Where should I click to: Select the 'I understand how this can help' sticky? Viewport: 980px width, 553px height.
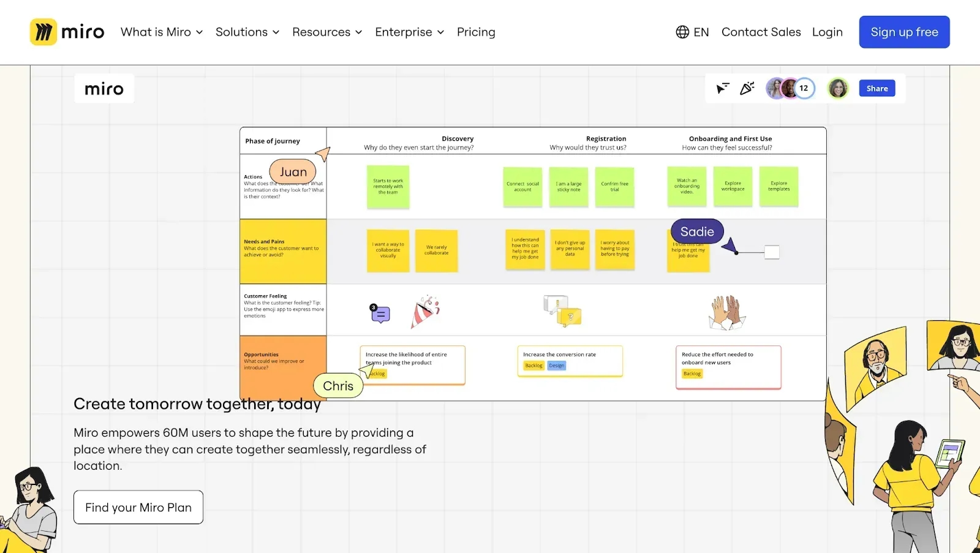525,249
